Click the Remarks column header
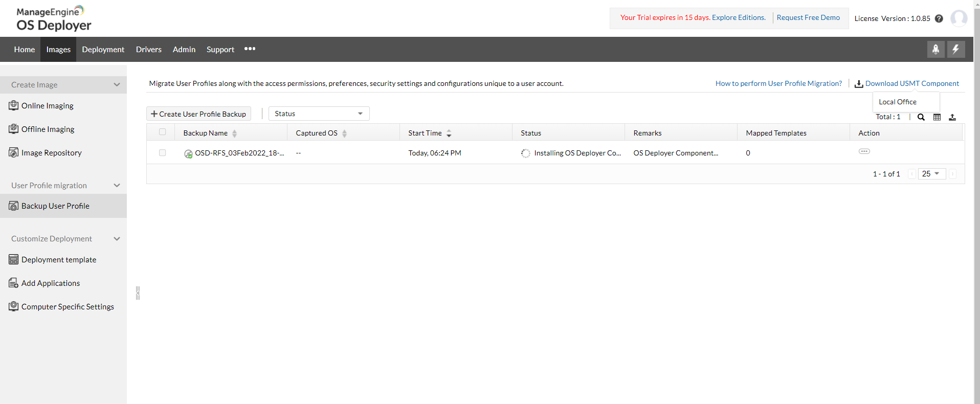The width and height of the screenshot is (980, 404). coord(648,133)
